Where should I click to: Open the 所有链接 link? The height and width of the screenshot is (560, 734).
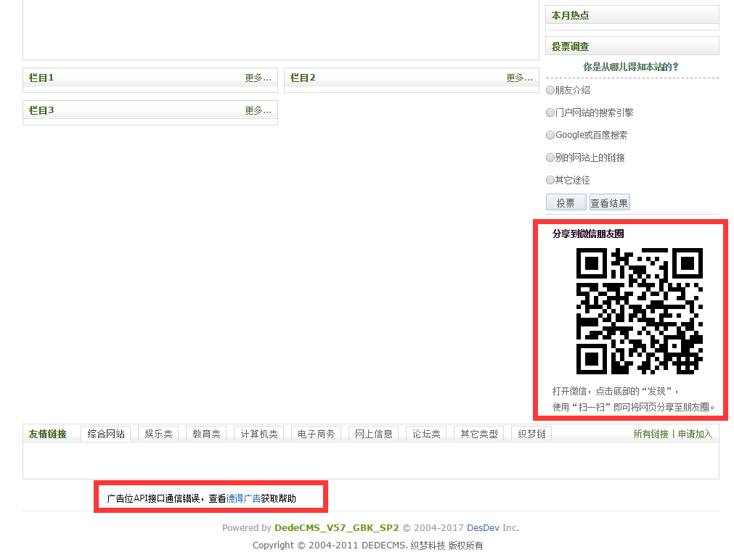pyautogui.click(x=651, y=435)
